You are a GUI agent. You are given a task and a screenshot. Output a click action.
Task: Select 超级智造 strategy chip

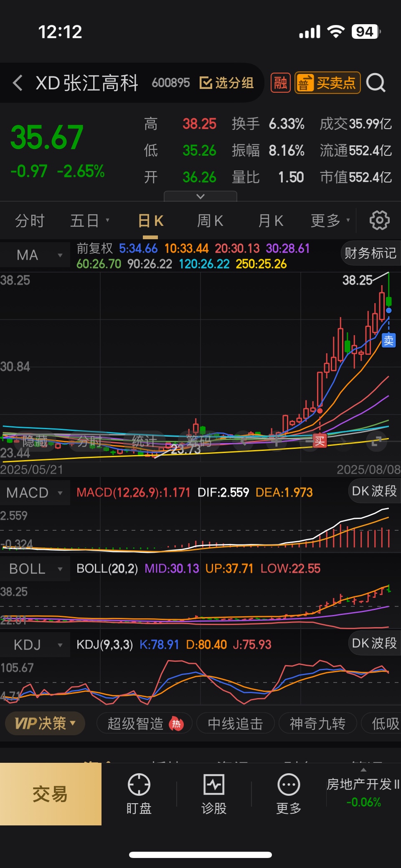[x=145, y=723]
